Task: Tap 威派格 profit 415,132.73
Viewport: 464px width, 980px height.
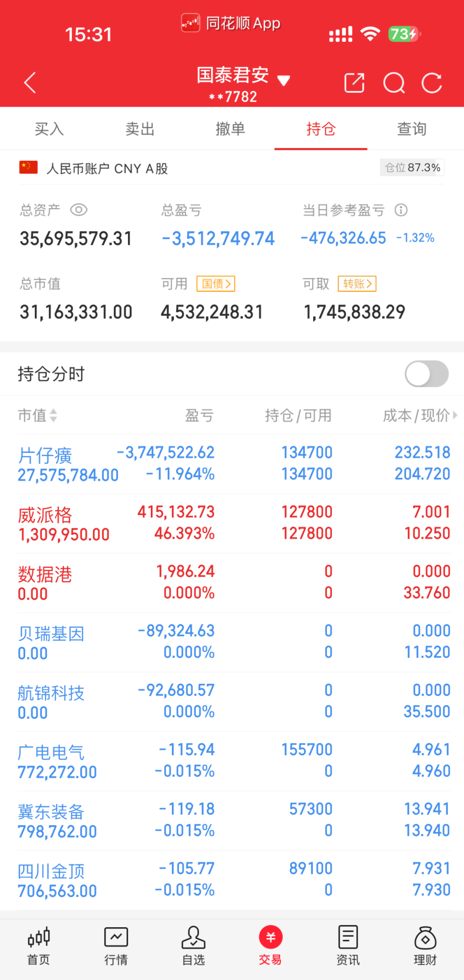Action: (176, 512)
